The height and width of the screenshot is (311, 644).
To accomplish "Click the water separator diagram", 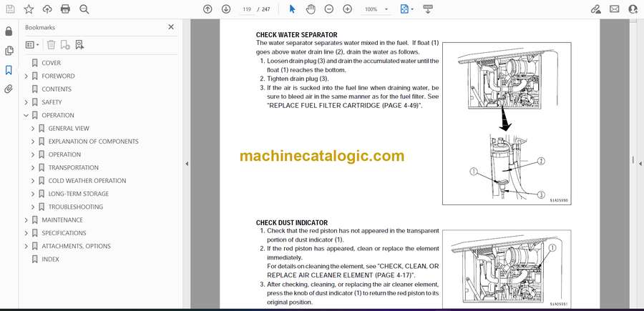I will 507,124.
